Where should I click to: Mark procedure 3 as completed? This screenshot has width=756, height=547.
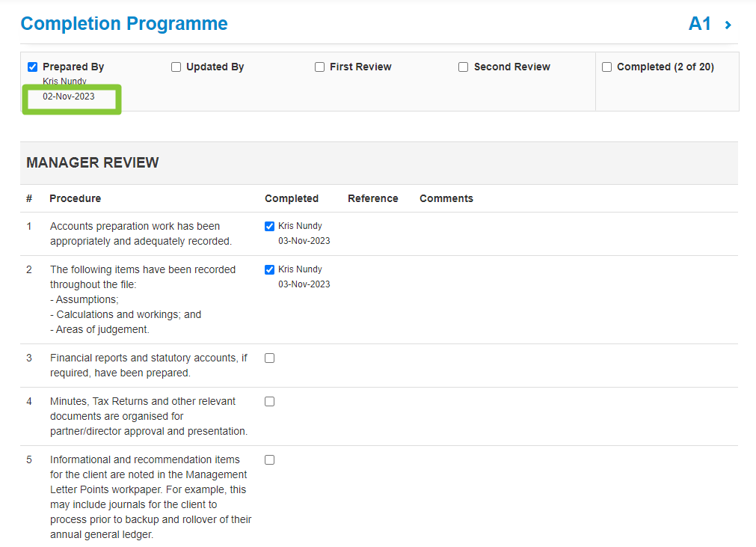click(x=269, y=358)
